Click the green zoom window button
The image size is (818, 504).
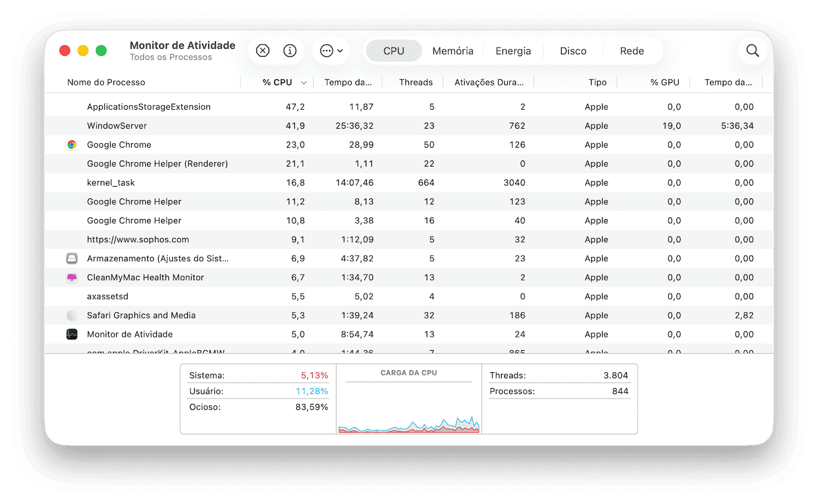tap(101, 51)
